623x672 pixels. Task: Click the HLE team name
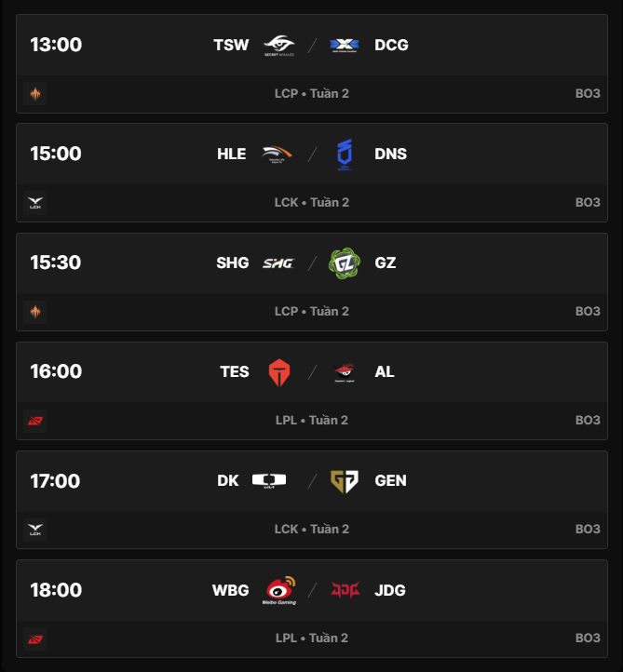point(231,154)
